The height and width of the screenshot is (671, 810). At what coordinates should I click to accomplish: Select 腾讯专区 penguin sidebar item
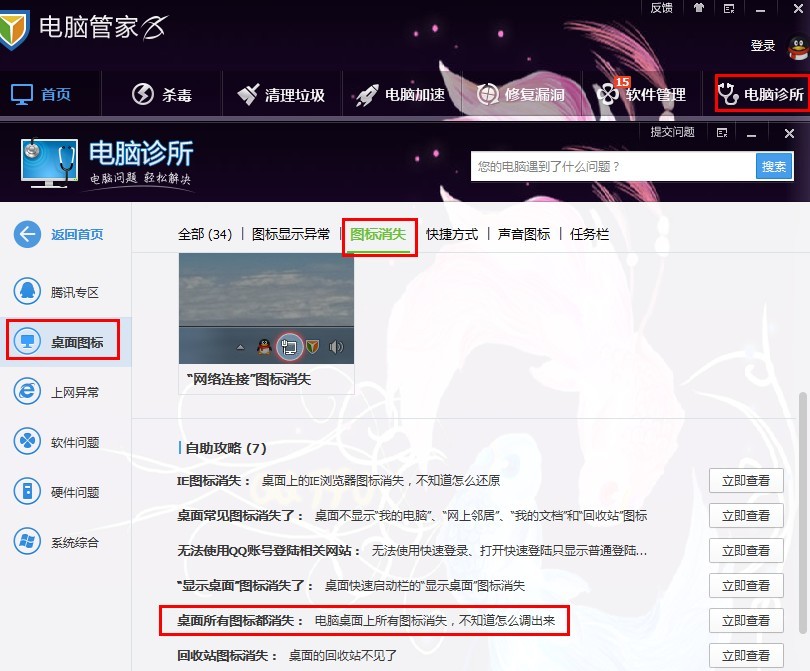tap(56, 292)
